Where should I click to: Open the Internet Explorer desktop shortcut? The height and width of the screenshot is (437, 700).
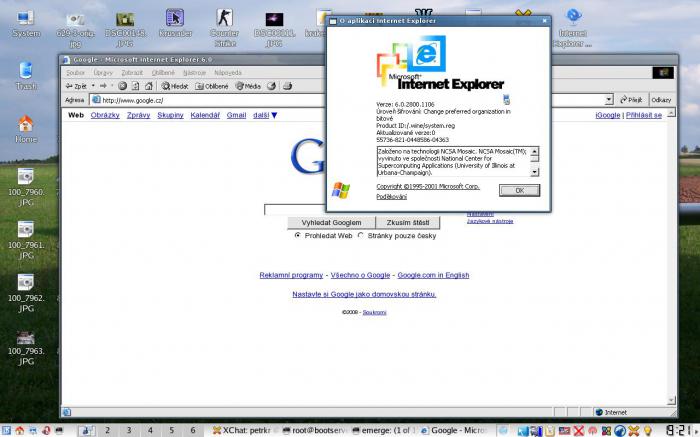coord(573,28)
